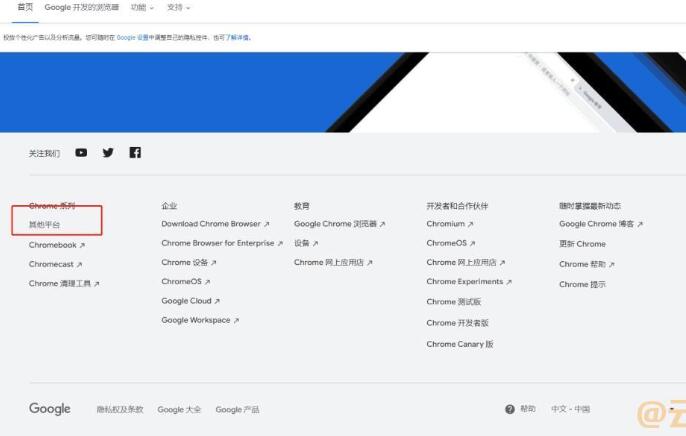Open the Facebook social icon
Viewport: 686px width, 436px height.
pyautogui.click(x=135, y=152)
